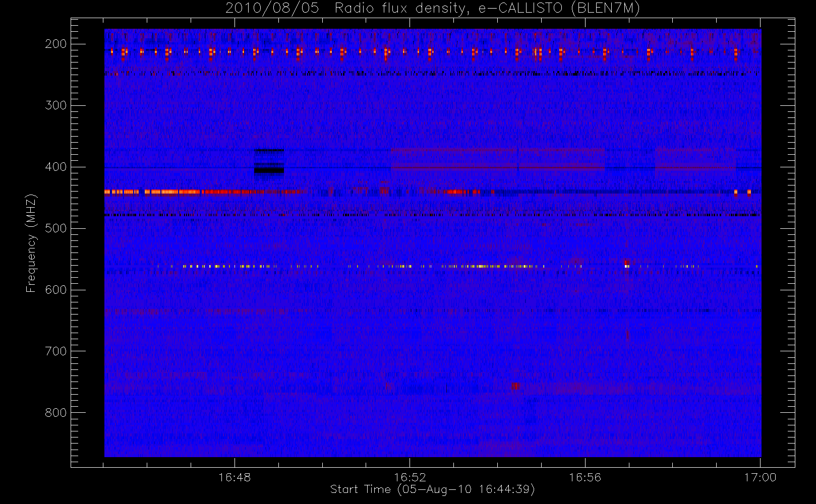Click the 17:00 time tick label
Viewport: 816px width, 504px height.
[760, 477]
